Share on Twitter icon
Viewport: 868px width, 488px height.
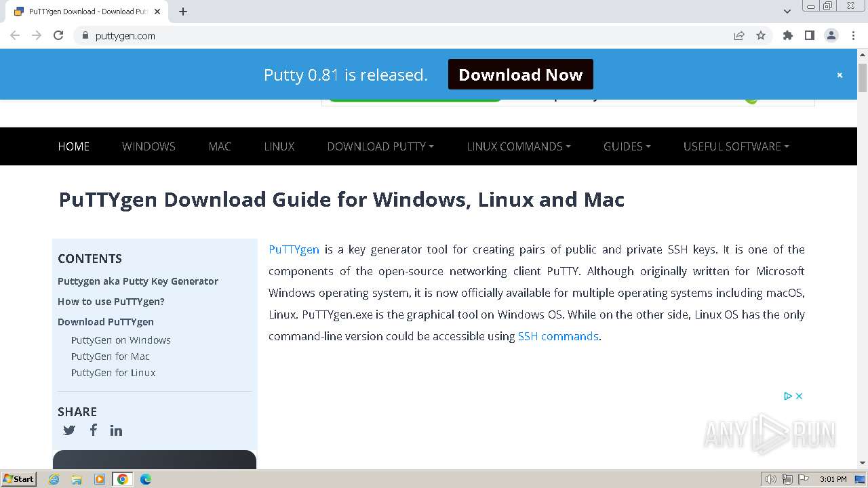tap(69, 430)
